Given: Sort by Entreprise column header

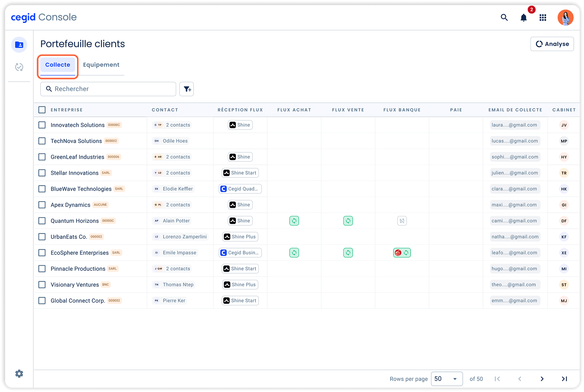Looking at the screenshot, I should [x=67, y=110].
